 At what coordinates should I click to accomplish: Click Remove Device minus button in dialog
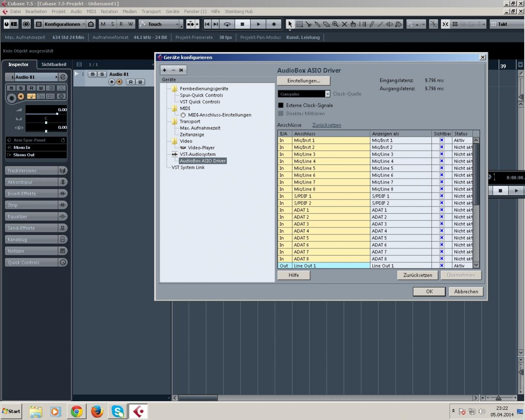pos(173,70)
